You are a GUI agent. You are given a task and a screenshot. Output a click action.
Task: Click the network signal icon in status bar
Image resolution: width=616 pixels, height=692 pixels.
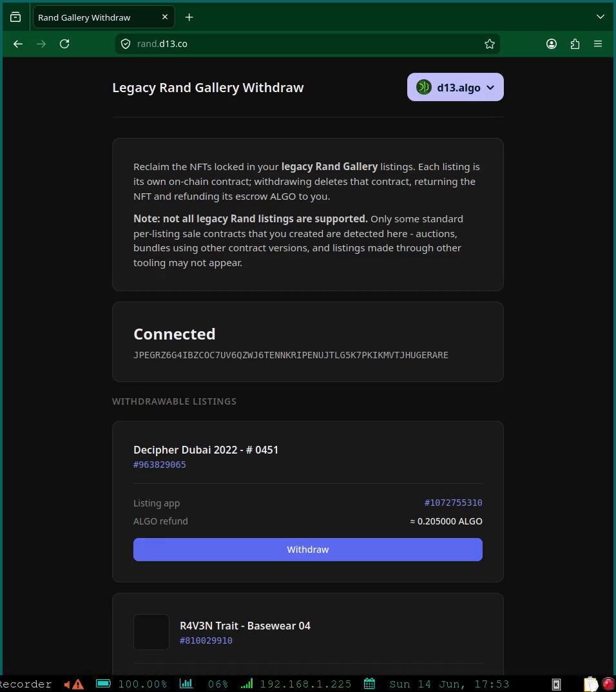(x=247, y=684)
